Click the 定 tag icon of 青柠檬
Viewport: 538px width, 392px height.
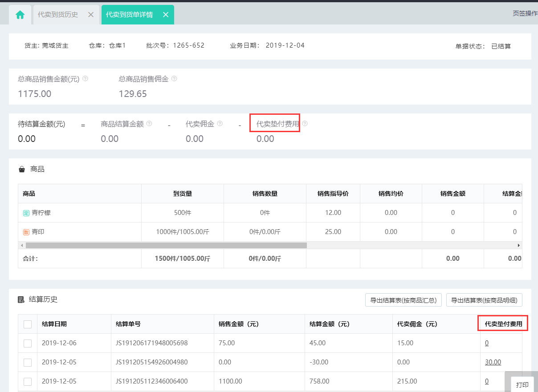tap(26, 213)
